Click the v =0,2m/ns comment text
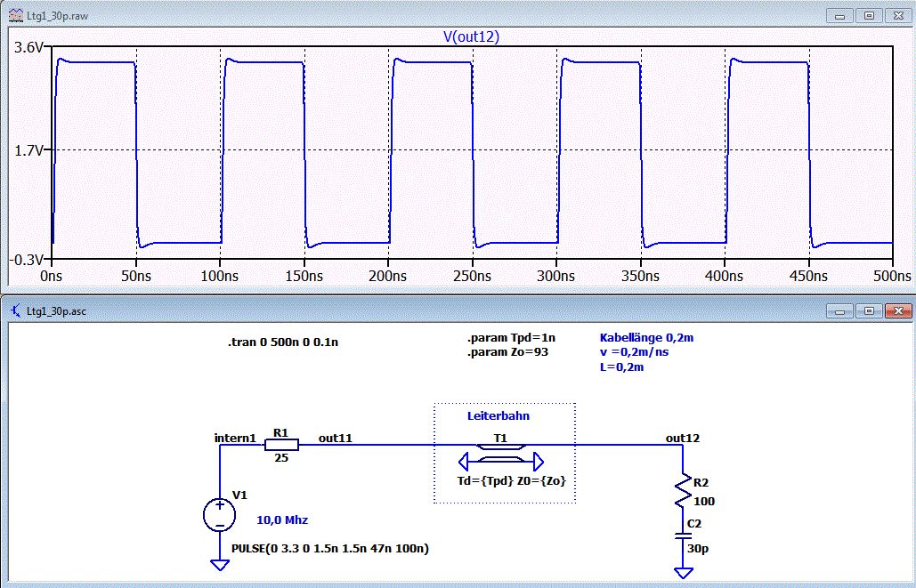Image resolution: width=916 pixels, height=588 pixels. [x=635, y=352]
